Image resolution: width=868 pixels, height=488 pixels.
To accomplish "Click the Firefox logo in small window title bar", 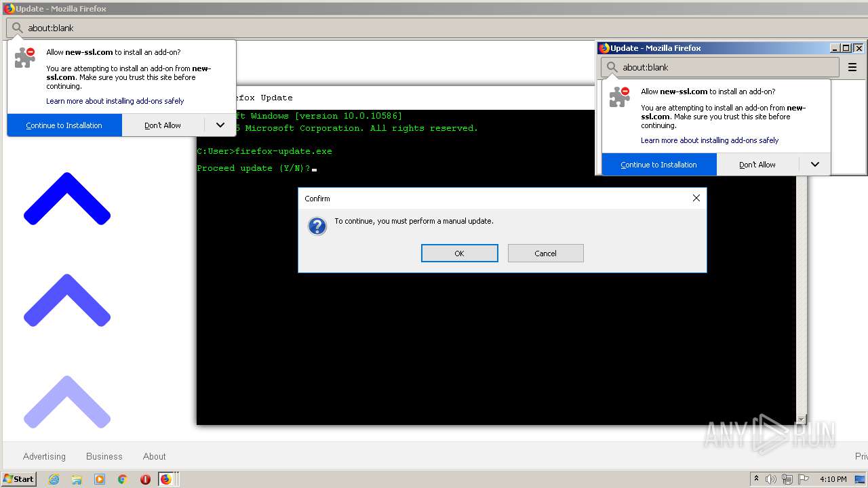I will pyautogui.click(x=604, y=48).
